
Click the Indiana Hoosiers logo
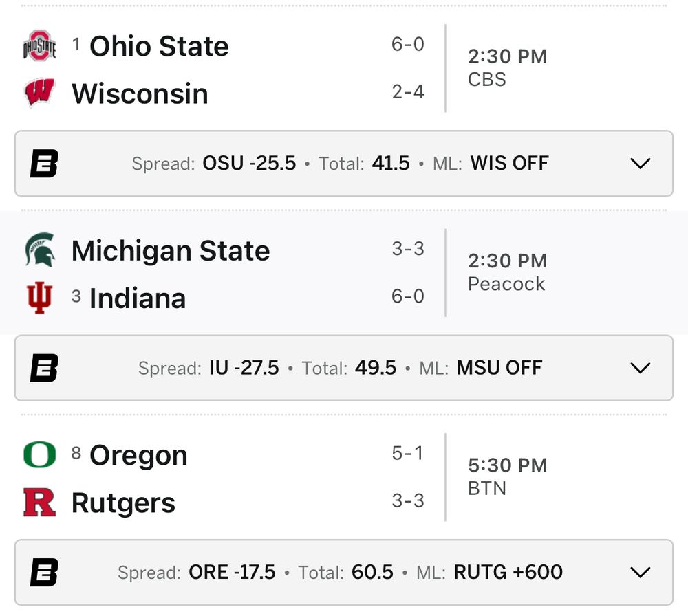point(39,298)
